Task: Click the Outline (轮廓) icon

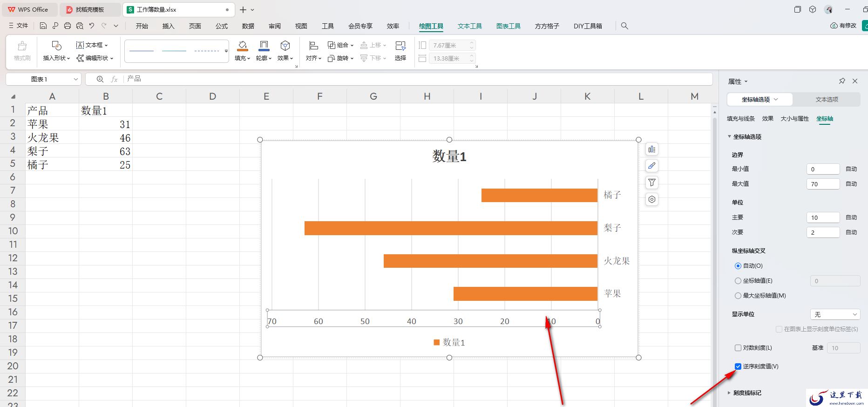Action: [264, 46]
